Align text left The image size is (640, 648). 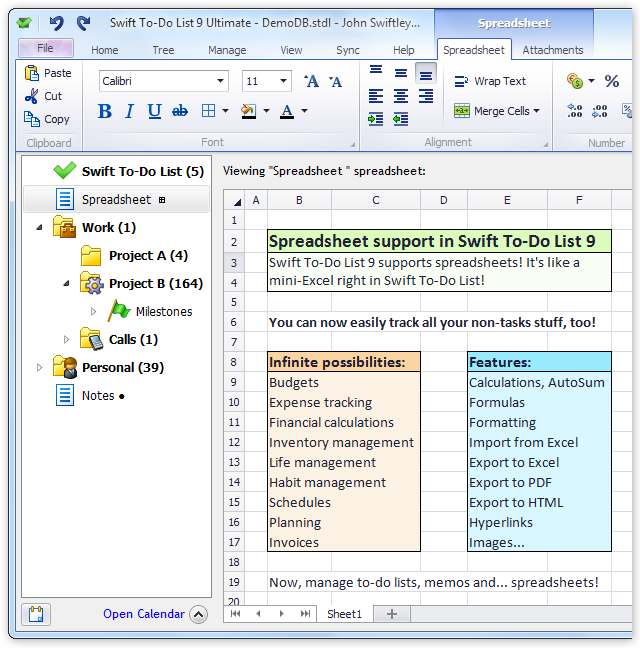point(376,96)
